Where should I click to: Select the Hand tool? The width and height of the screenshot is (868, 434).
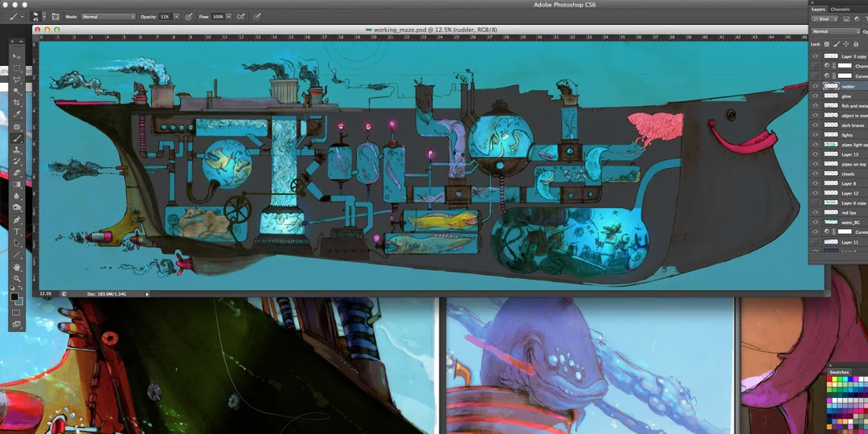(17, 267)
